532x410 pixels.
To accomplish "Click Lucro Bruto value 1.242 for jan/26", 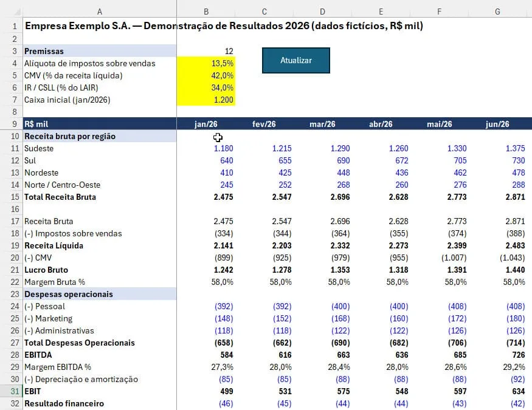I will tap(206, 270).
